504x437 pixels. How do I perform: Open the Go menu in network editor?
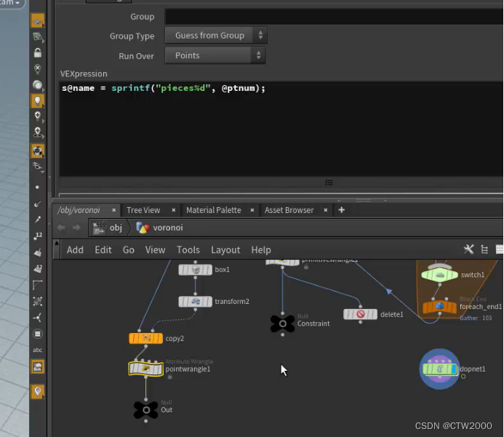click(x=128, y=250)
